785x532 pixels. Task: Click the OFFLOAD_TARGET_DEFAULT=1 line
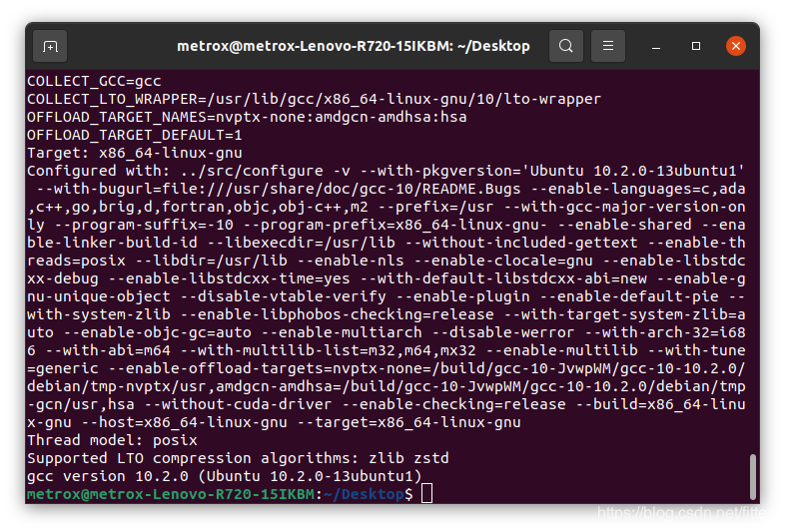pyautogui.click(x=135, y=135)
